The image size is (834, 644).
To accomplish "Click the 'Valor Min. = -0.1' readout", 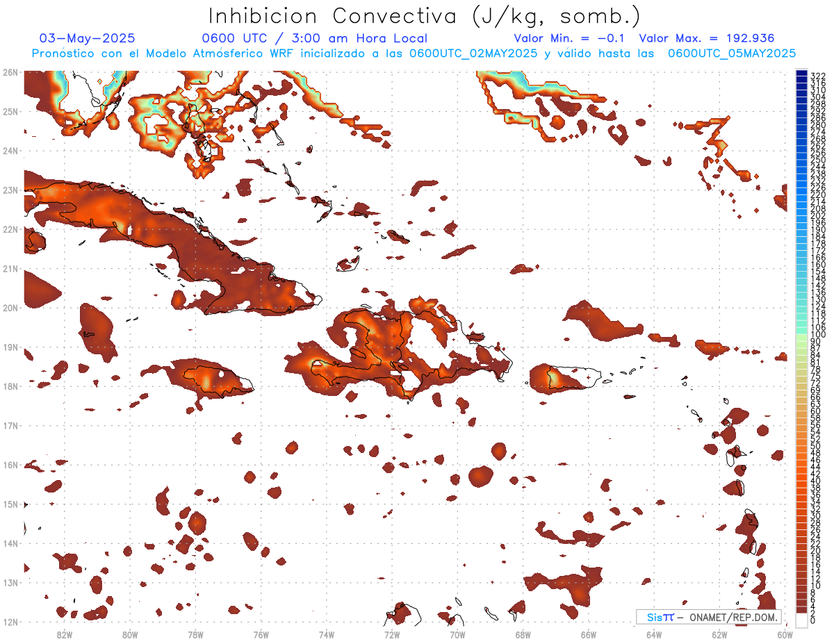I will 570,38.
